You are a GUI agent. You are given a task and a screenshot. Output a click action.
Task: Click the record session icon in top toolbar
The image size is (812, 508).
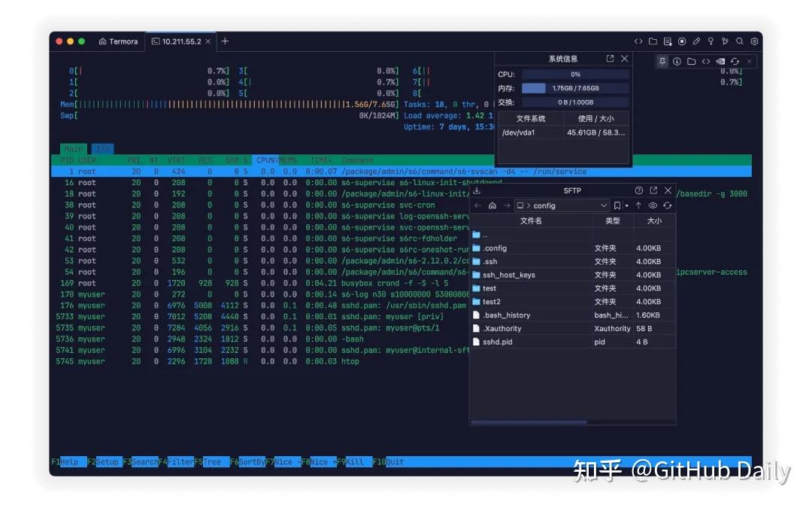pos(682,41)
